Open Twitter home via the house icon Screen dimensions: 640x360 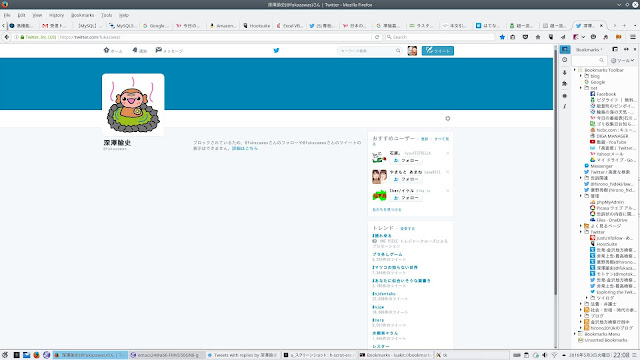pyautogui.click(x=107, y=50)
